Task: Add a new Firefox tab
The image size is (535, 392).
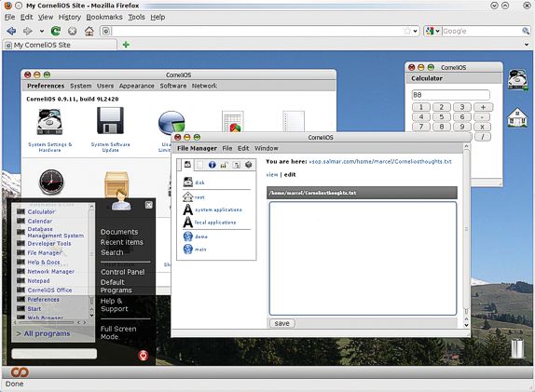Action: pyautogui.click(x=126, y=45)
